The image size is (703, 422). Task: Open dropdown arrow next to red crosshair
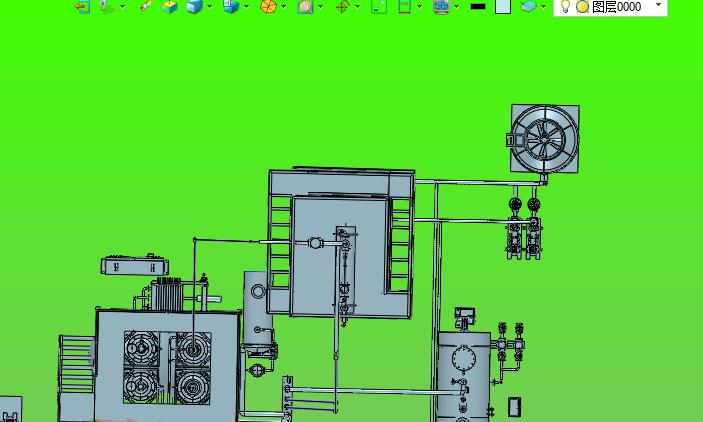tap(357, 6)
